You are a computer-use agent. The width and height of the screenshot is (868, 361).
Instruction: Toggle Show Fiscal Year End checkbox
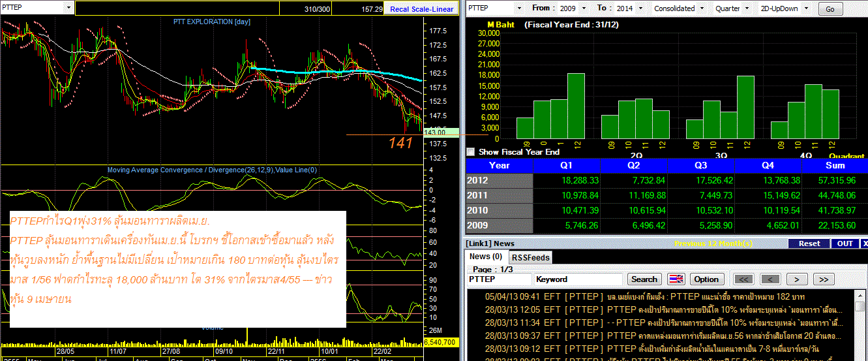[x=470, y=151]
